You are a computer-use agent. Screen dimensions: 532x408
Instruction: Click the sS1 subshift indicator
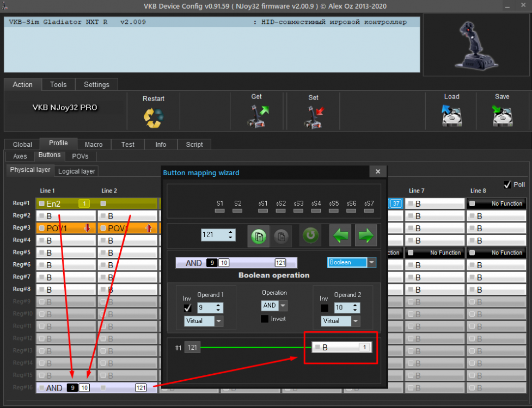point(263,211)
